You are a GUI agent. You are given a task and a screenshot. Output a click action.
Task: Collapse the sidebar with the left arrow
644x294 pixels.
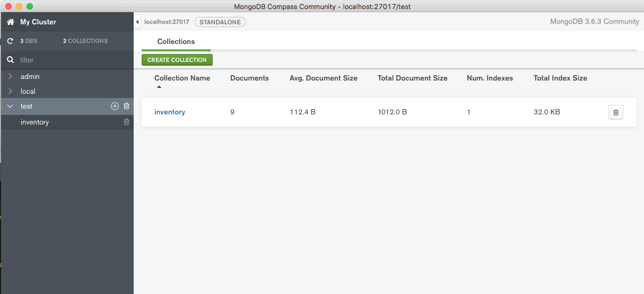137,22
